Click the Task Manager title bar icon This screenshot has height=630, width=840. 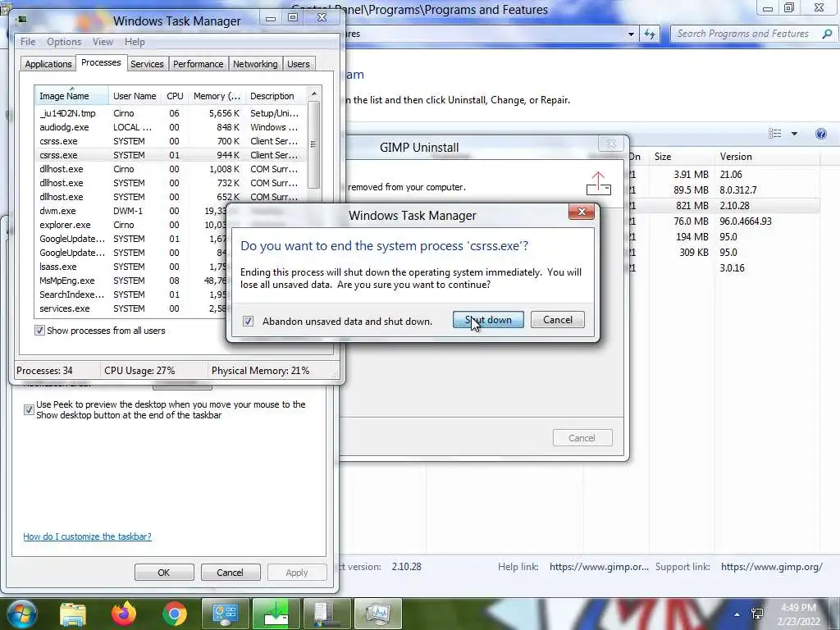22,21
